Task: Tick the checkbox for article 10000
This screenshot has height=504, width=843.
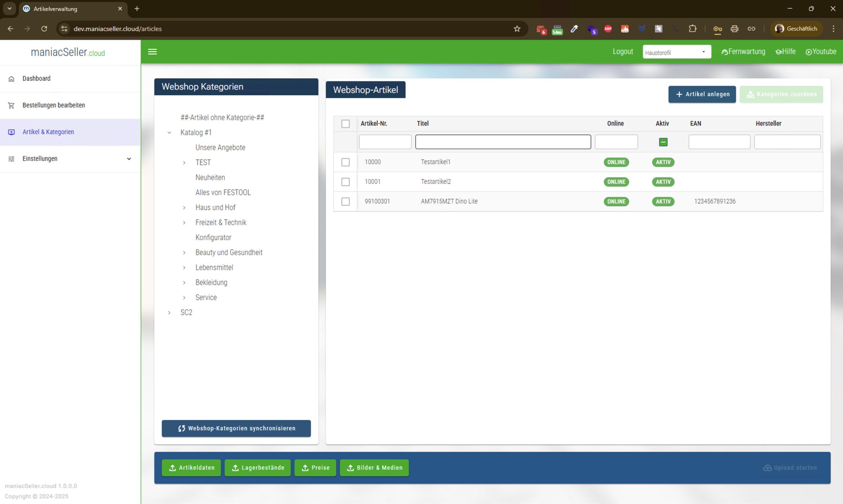Action: (x=345, y=162)
